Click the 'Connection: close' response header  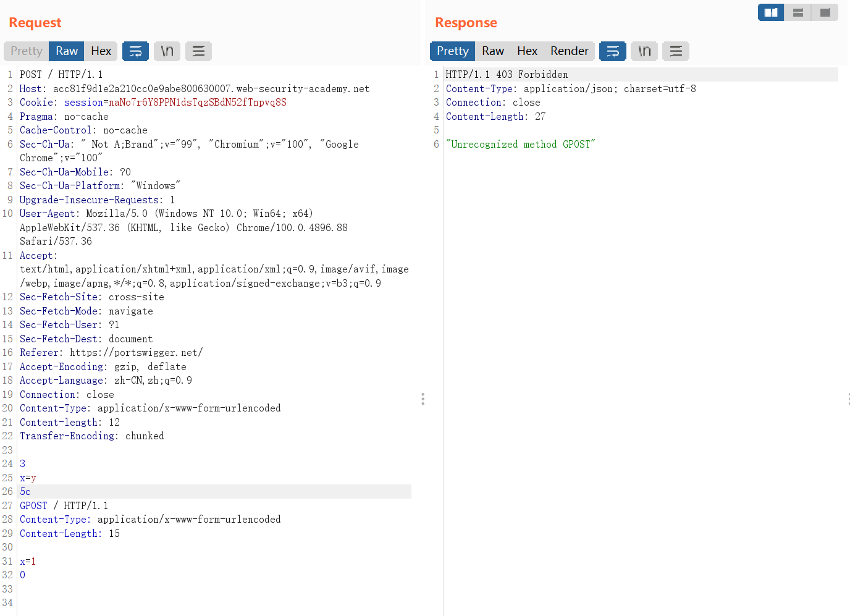pos(493,103)
